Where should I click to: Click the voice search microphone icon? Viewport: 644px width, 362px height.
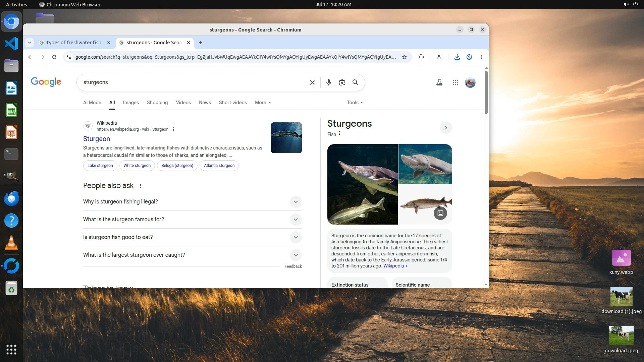(328, 82)
